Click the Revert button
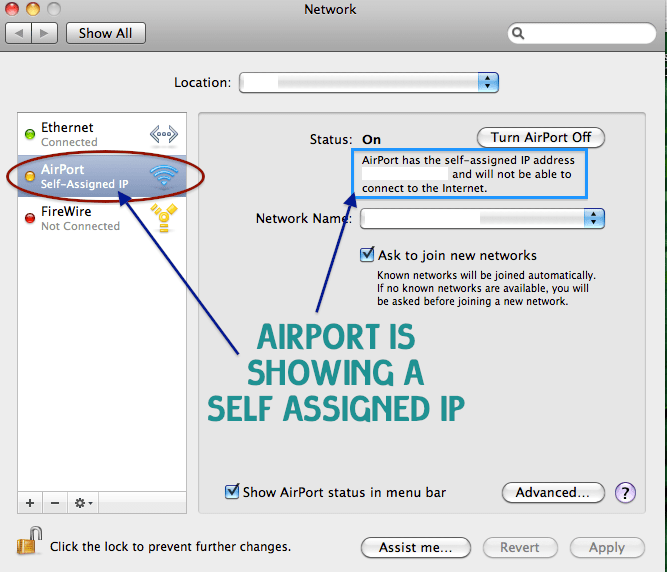This screenshot has width=667, height=572. (x=520, y=547)
